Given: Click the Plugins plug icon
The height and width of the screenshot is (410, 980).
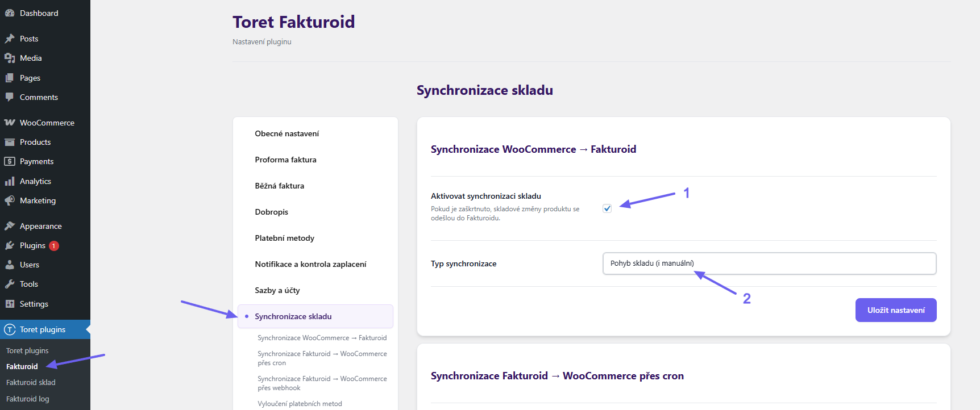Looking at the screenshot, I should (x=10, y=245).
